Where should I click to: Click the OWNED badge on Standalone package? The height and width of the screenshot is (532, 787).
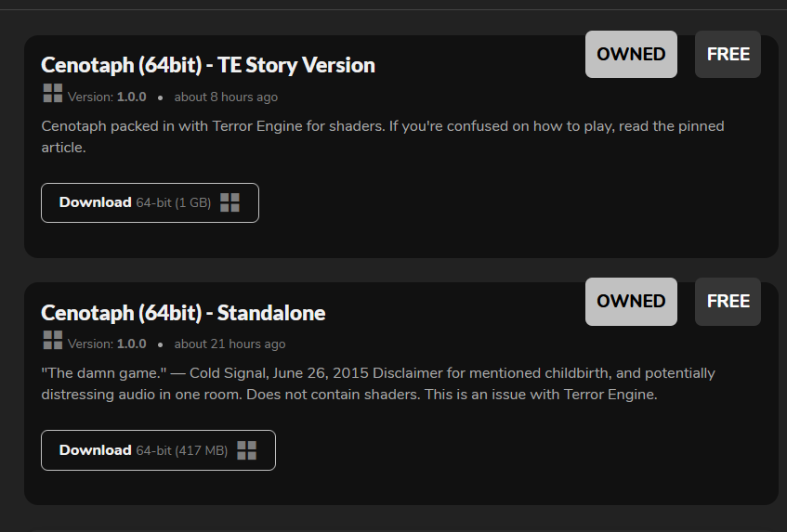631,302
